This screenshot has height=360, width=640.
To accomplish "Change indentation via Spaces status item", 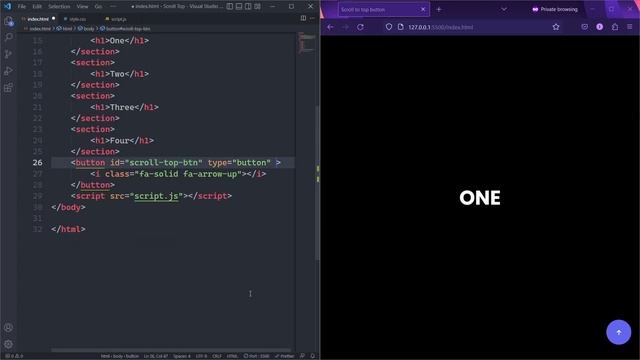I will point(182,356).
